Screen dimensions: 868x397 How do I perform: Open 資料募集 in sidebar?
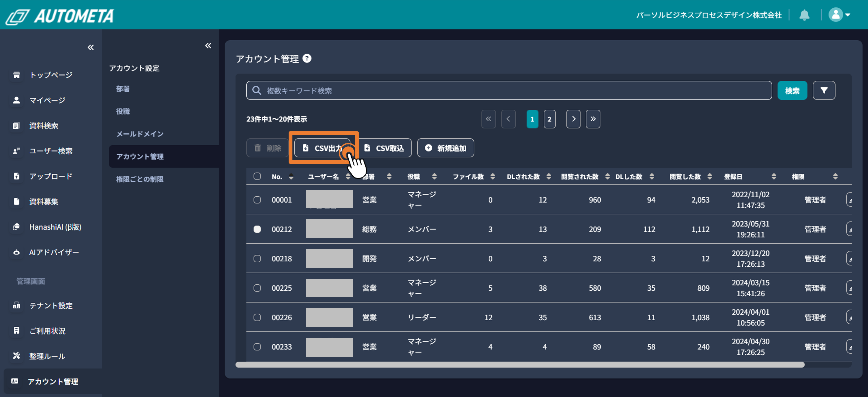(x=43, y=201)
